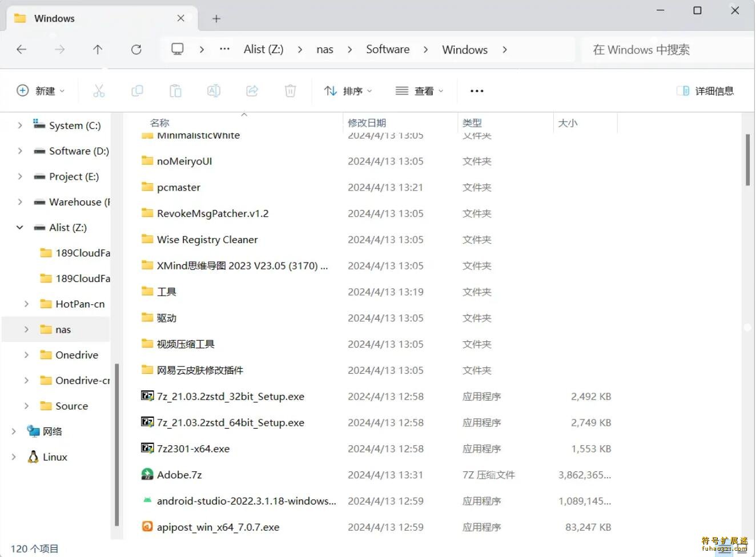Click the 网络 network icon in sidebar

click(34, 431)
